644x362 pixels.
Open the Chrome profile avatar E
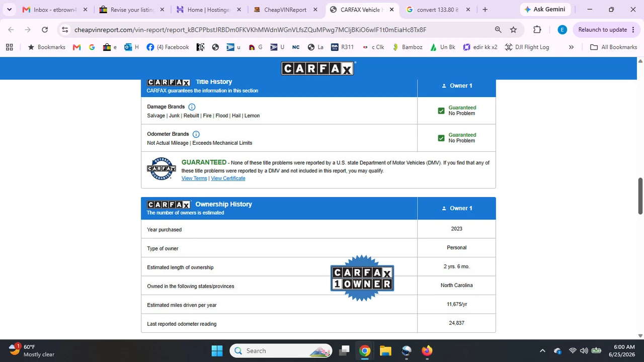tap(562, 30)
